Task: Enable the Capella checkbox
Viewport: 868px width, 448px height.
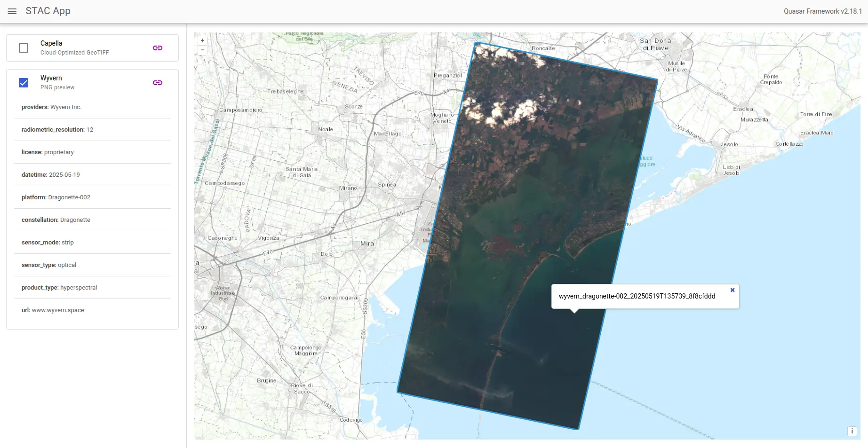Action: pyautogui.click(x=24, y=48)
